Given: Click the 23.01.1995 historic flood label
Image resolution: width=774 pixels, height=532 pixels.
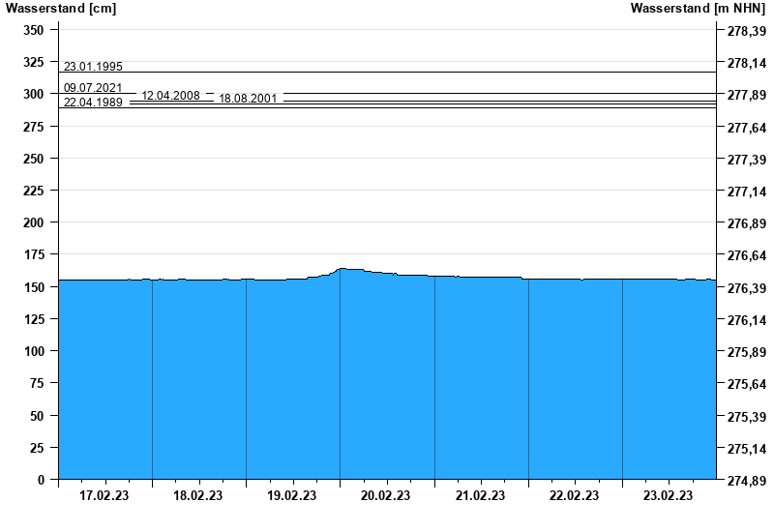Looking at the screenshot, I should point(93,67).
